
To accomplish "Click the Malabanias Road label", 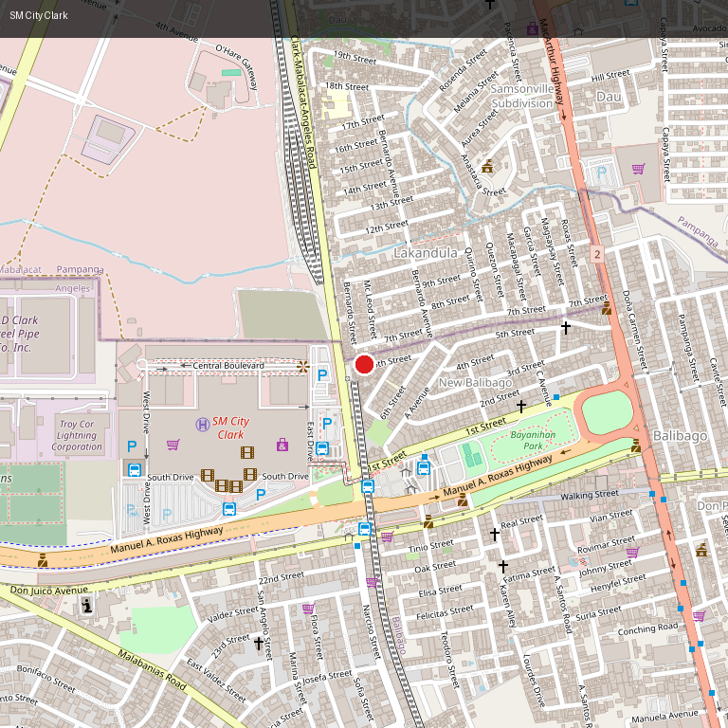I will (152, 669).
